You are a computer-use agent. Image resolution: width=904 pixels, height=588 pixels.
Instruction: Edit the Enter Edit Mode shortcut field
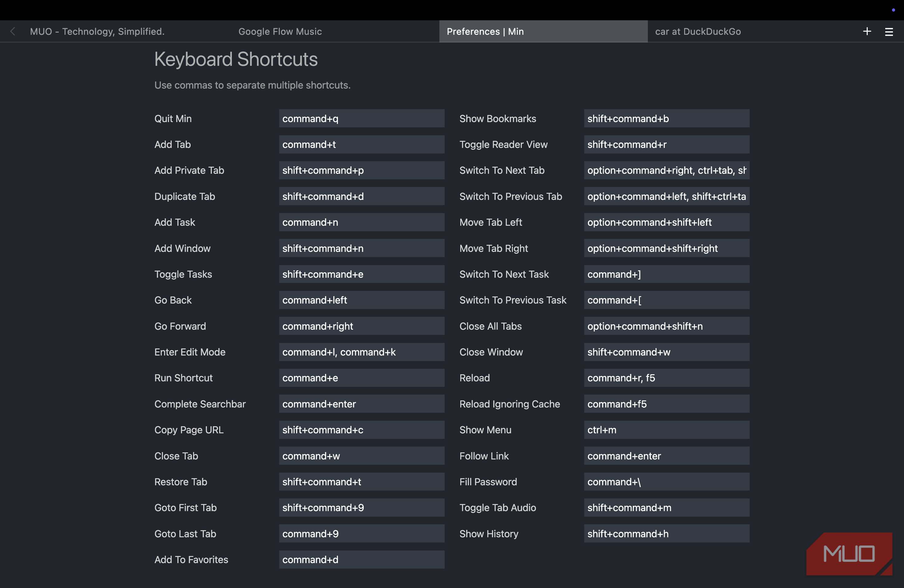[x=362, y=352]
